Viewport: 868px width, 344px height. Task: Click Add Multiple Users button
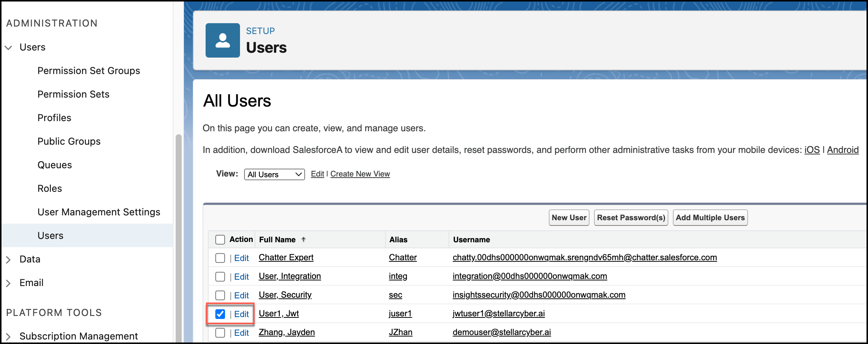(x=710, y=218)
